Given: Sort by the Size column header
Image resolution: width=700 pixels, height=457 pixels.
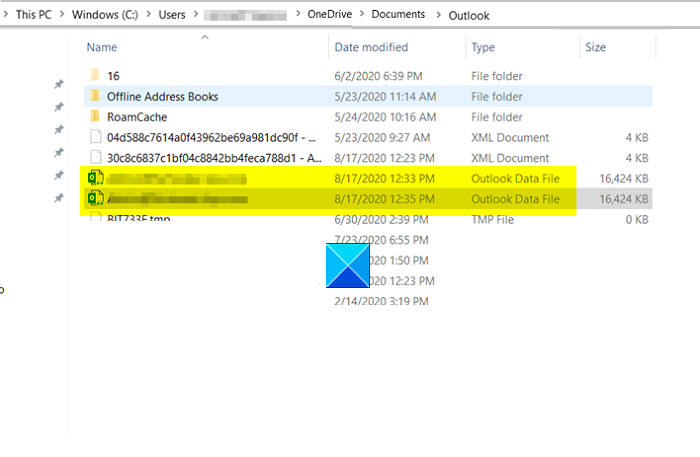Looking at the screenshot, I should (x=596, y=47).
